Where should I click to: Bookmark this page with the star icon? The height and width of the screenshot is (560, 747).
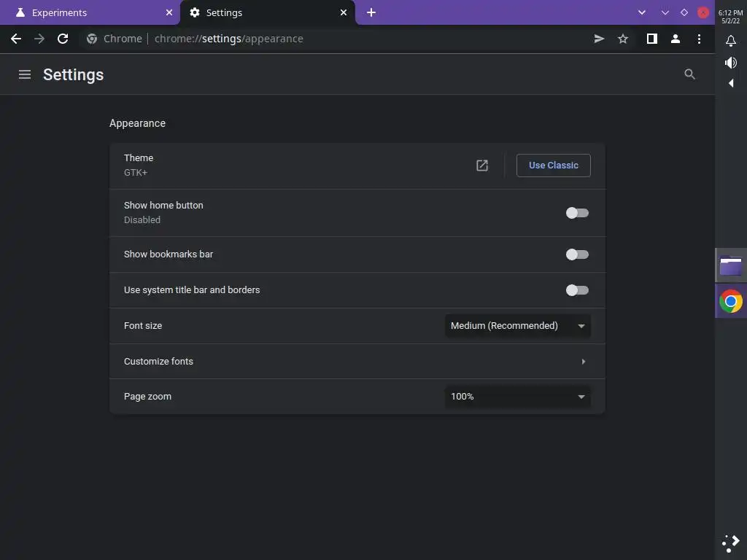coord(623,39)
